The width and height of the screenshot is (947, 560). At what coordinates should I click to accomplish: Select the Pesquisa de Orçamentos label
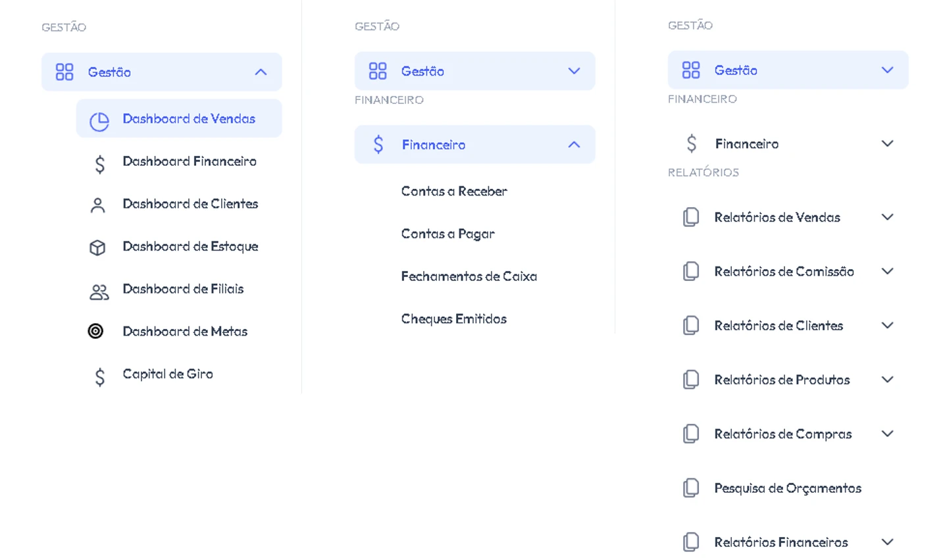tap(788, 488)
